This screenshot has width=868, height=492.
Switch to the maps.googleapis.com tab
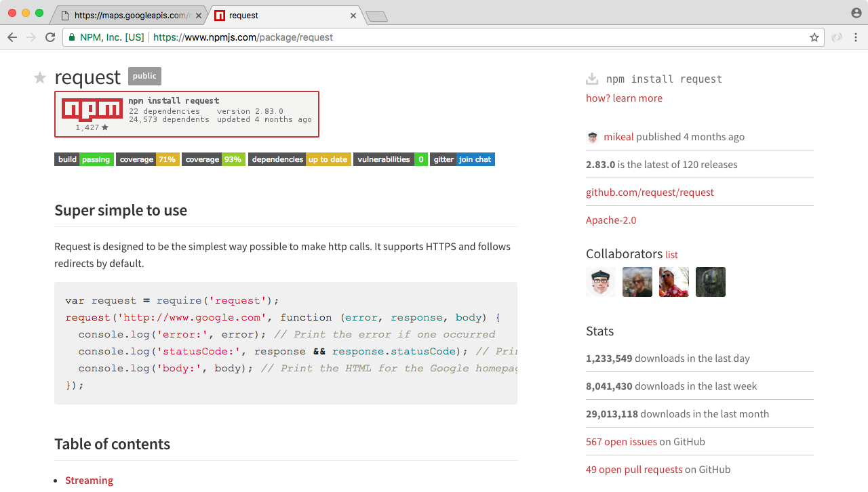click(x=129, y=16)
